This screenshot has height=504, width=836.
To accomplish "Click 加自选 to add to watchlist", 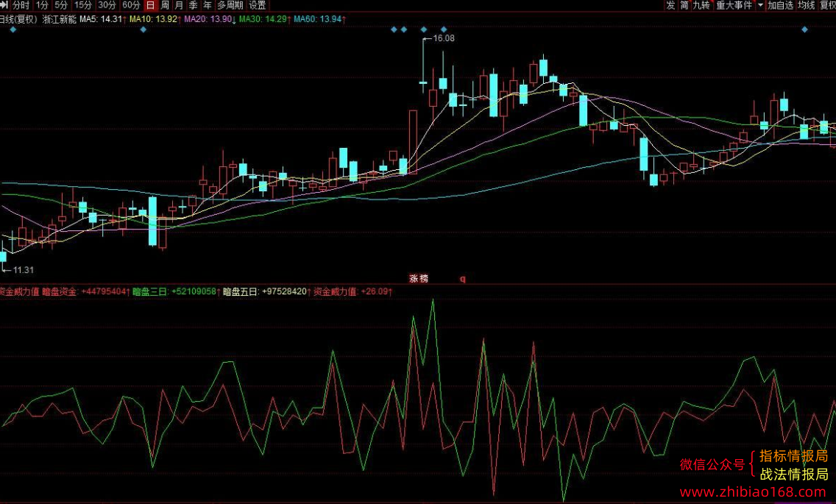I will pos(781,5).
